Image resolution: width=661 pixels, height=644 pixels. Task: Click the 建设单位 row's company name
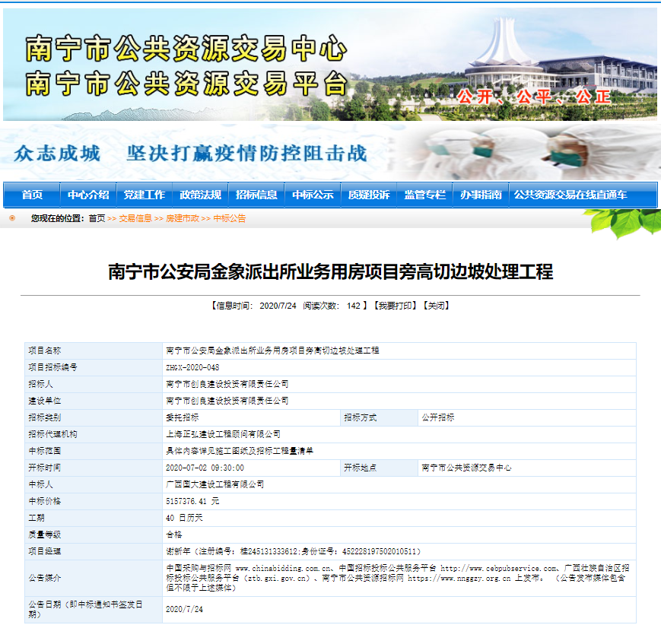227,401
